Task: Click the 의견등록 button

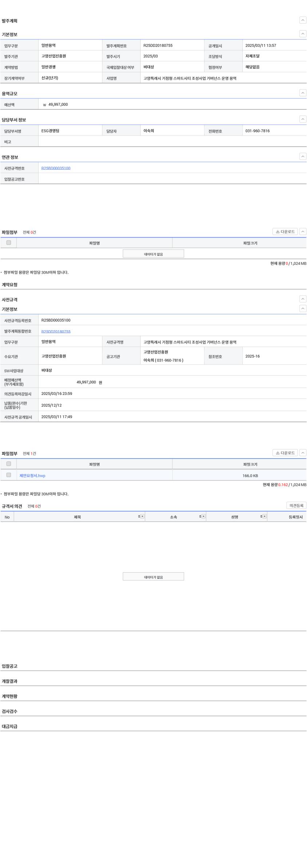Action: [x=296, y=506]
